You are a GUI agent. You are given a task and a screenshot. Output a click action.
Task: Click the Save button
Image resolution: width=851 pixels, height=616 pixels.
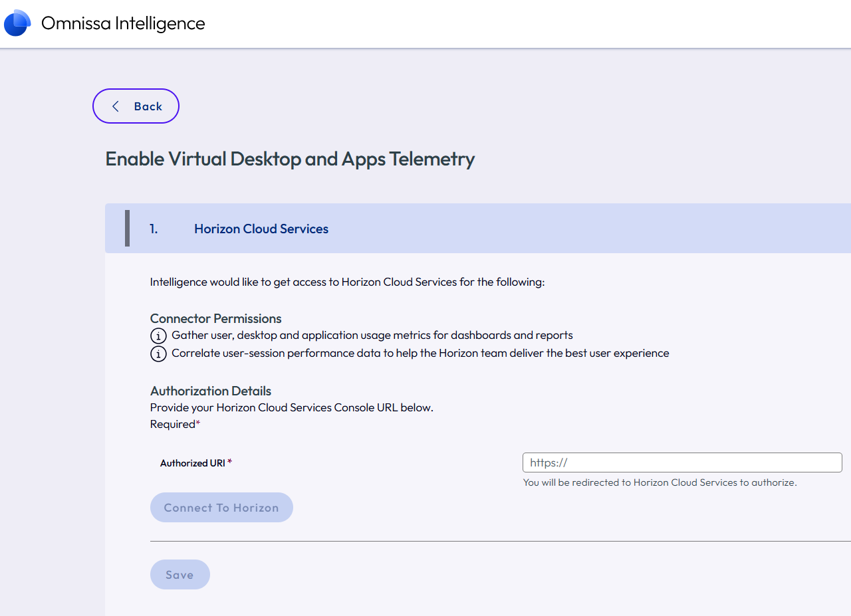point(180,575)
